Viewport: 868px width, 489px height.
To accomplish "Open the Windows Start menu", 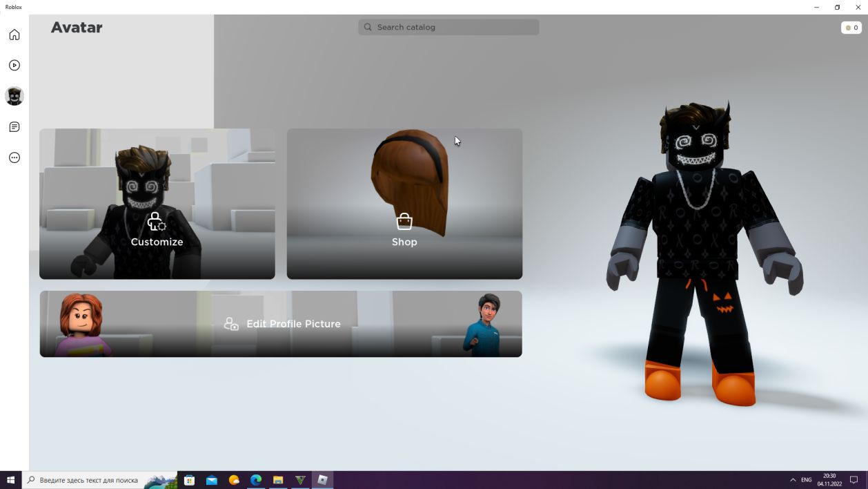I will coord(11,480).
